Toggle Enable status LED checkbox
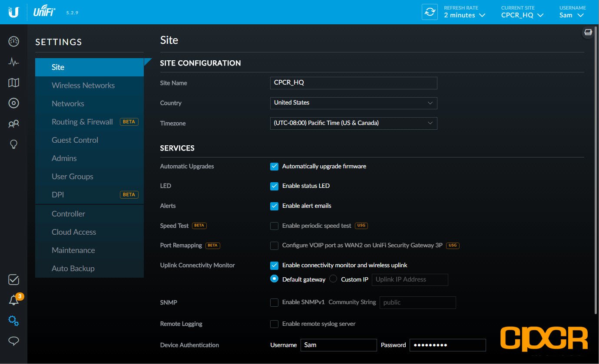The height and width of the screenshot is (364, 599). click(274, 186)
